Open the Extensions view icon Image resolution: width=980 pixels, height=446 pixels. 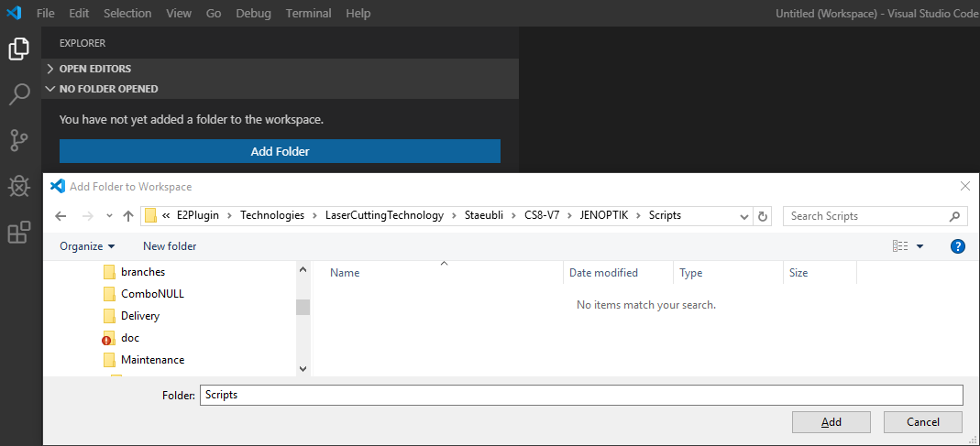pyautogui.click(x=18, y=233)
